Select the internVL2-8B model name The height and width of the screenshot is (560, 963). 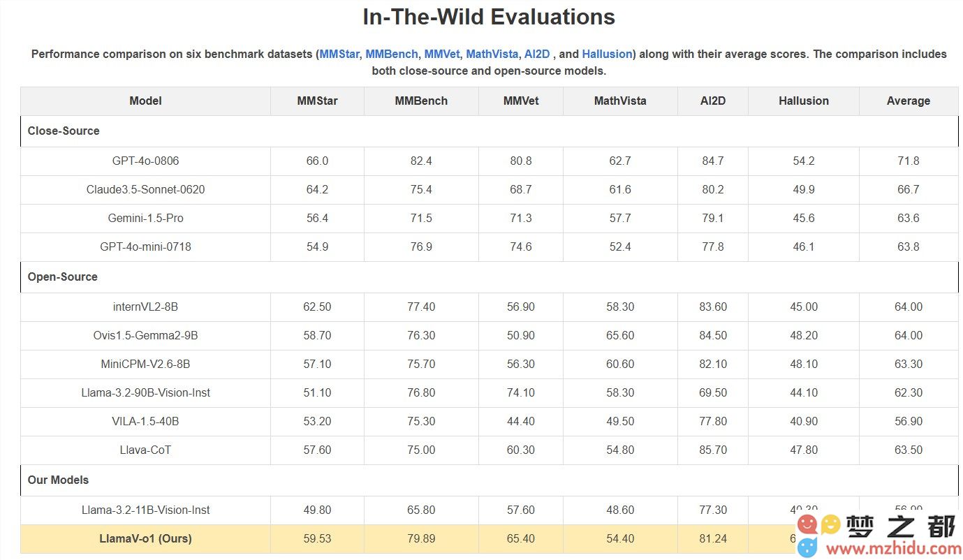[x=145, y=307]
